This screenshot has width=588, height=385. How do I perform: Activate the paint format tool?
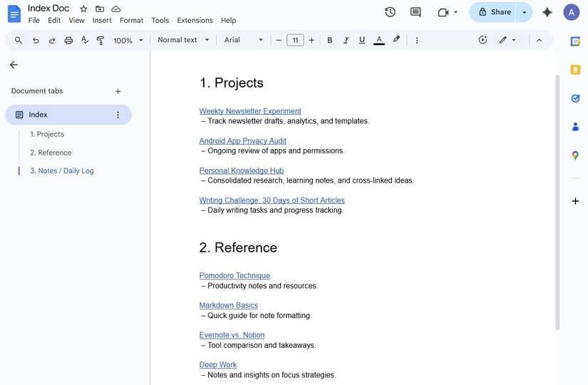[x=100, y=41]
